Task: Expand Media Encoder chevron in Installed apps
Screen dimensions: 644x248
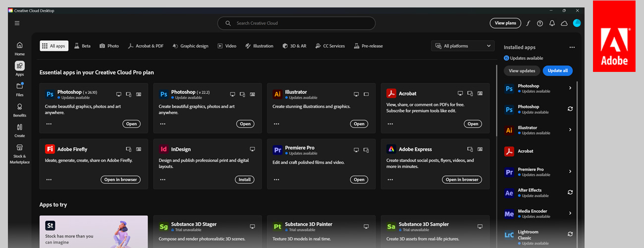Action: [x=570, y=213]
